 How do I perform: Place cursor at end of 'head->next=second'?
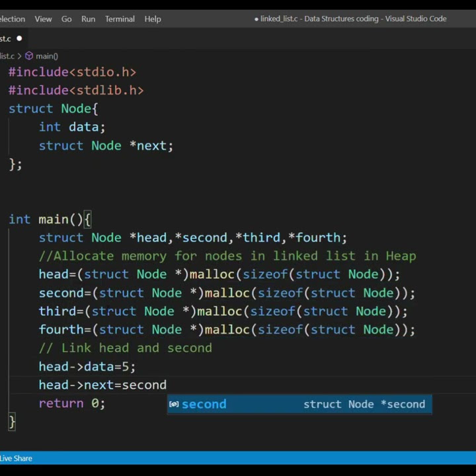coord(167,385)
